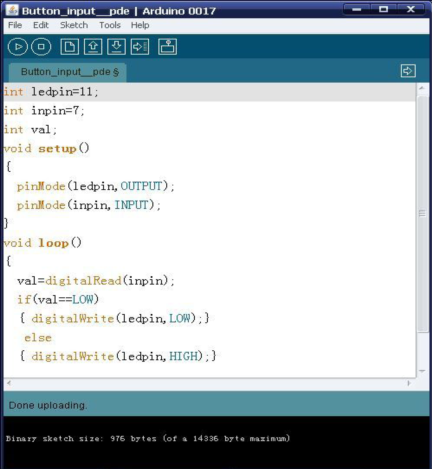
Task: Open the Sketch menu
Action: 74,25
